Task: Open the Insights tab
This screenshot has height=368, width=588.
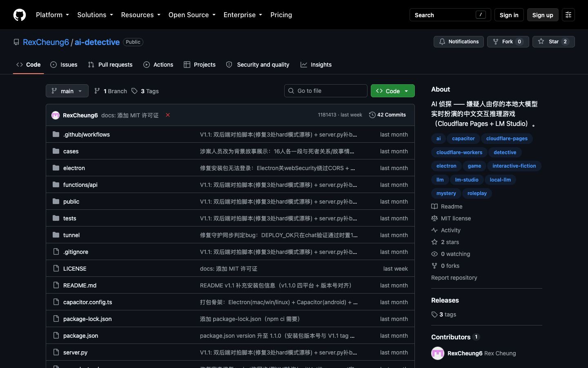Action: pos(316,65)
